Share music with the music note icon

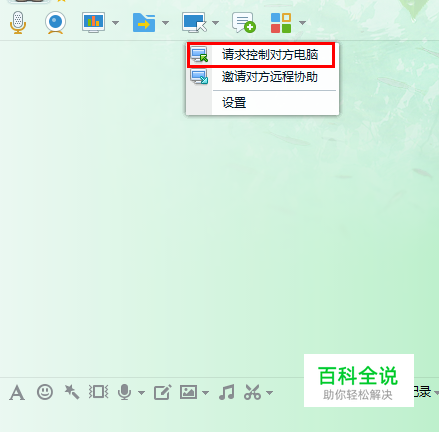(227, 392)
